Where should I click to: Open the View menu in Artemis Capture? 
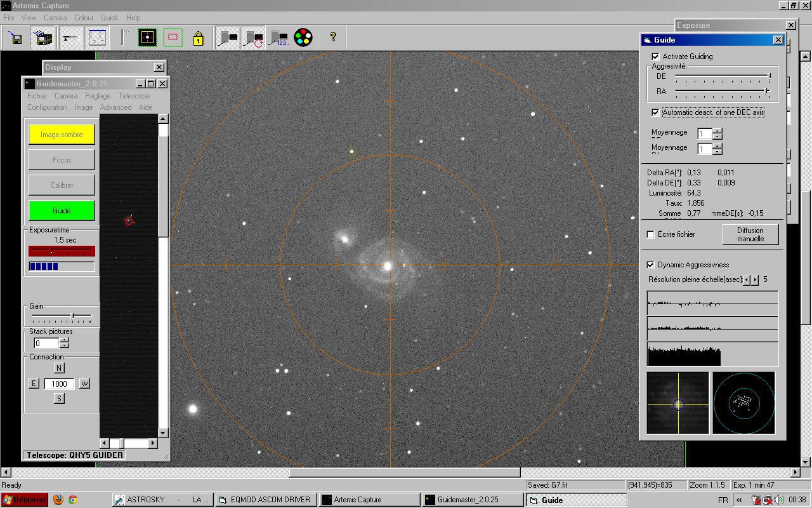[29, 18]
